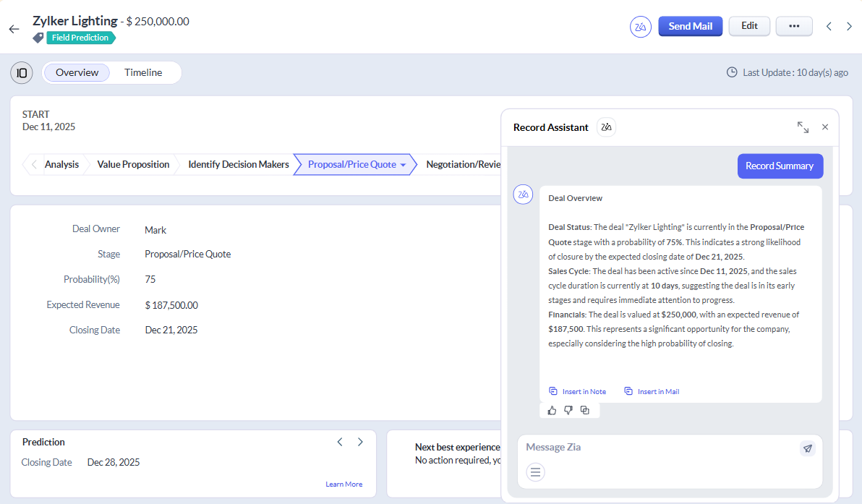Click the Zia avatar beside Deal Overview
862x504 pixels.
pyautogui.click(x=523, y=195)
